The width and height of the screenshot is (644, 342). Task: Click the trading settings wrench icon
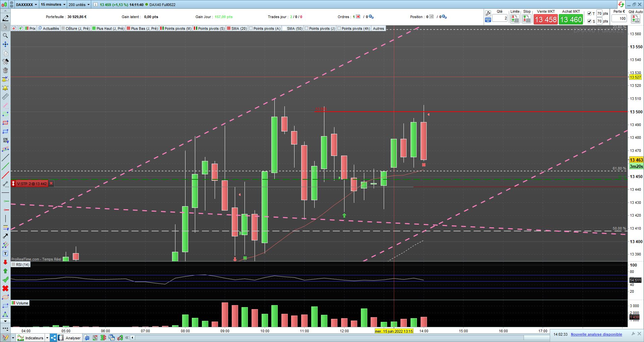point(488,13)
